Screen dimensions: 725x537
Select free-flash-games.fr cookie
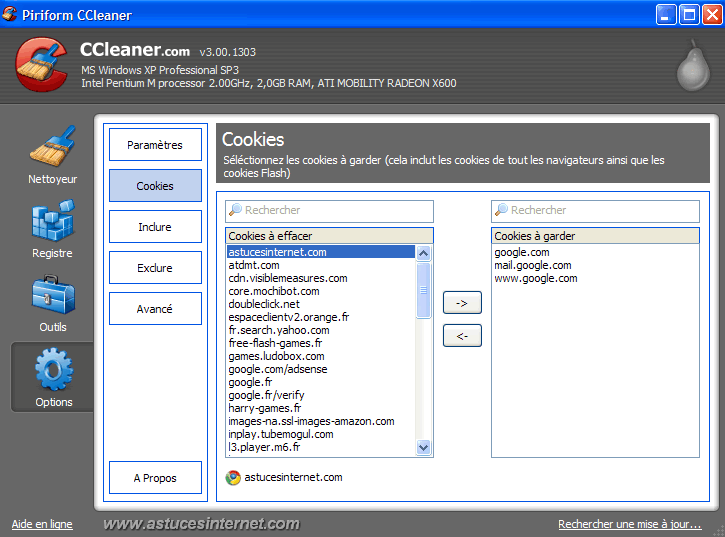click(x=321, y=343)
